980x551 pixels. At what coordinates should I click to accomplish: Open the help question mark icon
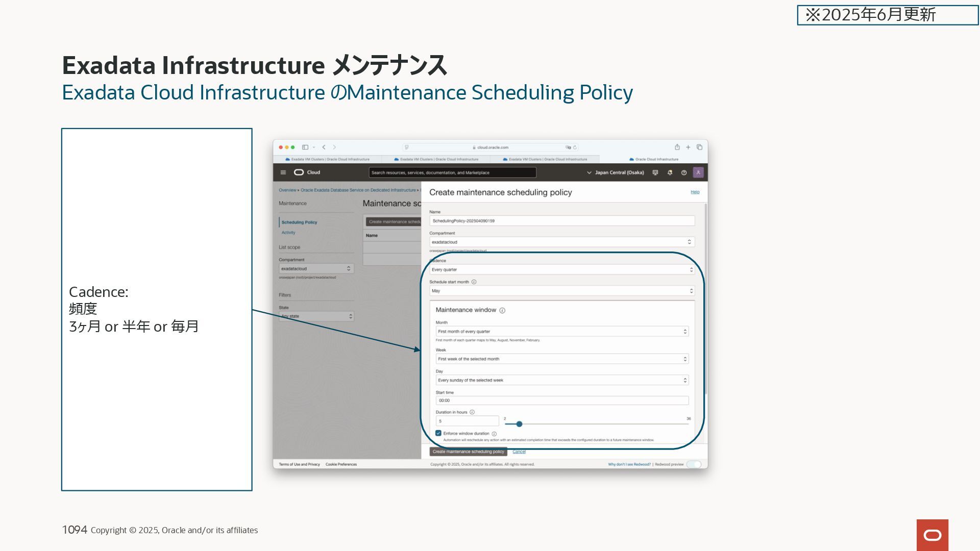[684, 172]
